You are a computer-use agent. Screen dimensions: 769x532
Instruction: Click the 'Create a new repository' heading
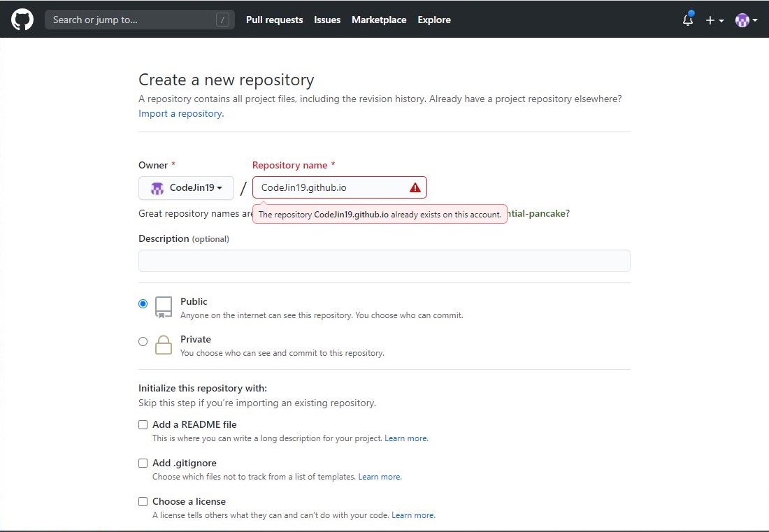[x=226, y=80]
